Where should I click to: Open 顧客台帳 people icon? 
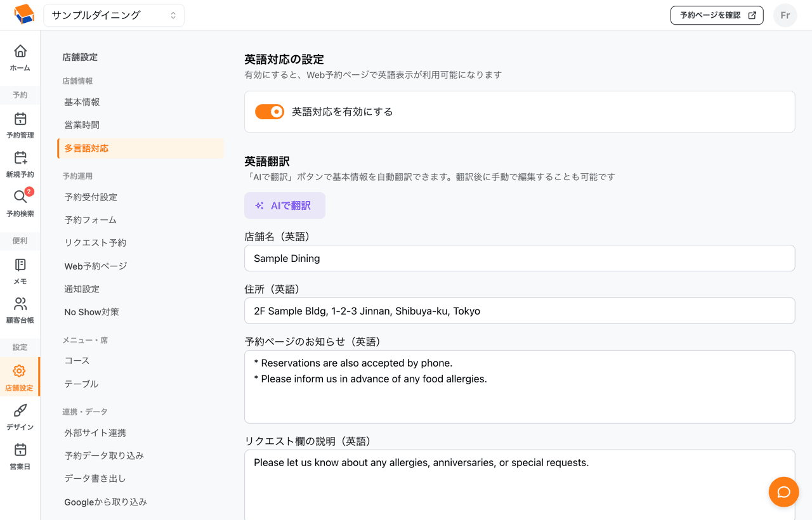click(x=20, y=304)
